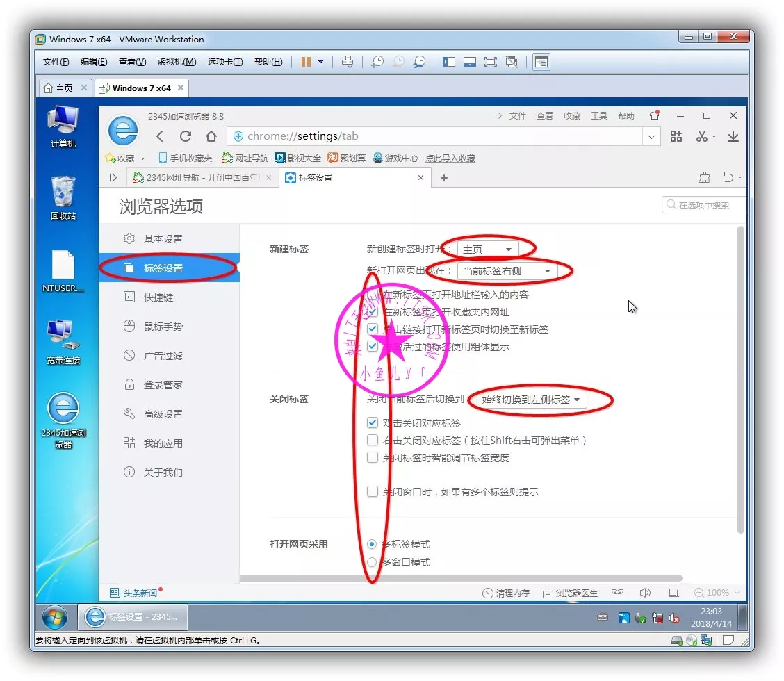Open the 虚拟机(M) menu in VMware
This screenshot has width=784, height=681.
click(x=177, y=62)
